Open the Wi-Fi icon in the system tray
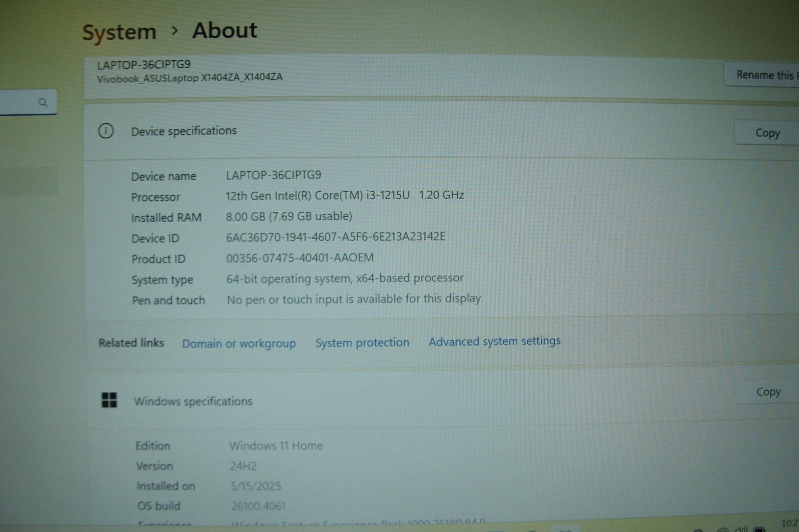799x532 pixels. 722,529
